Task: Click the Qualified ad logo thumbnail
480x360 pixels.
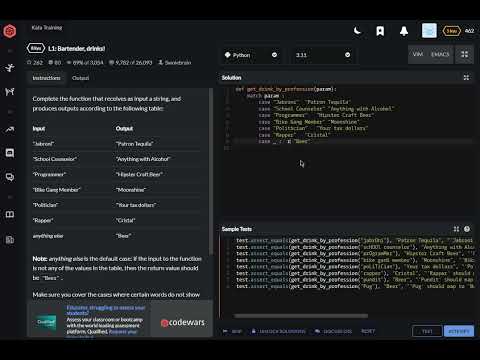Action: 46,322
